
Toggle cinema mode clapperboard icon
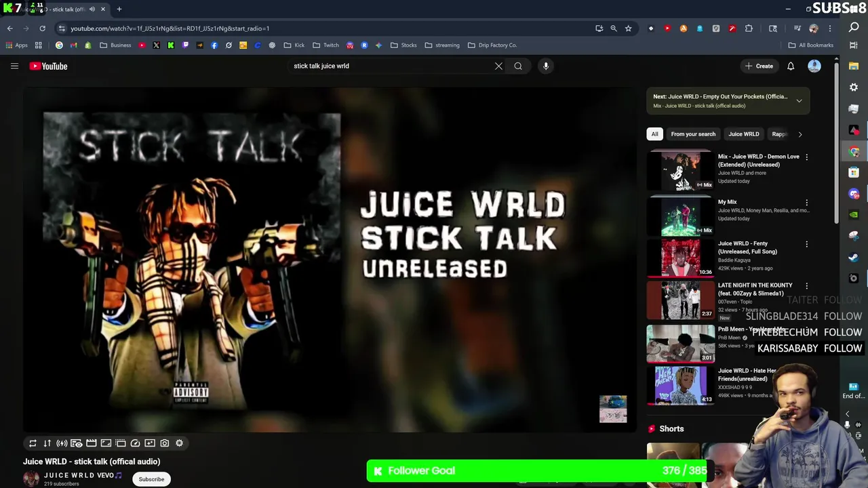point(92,443)
